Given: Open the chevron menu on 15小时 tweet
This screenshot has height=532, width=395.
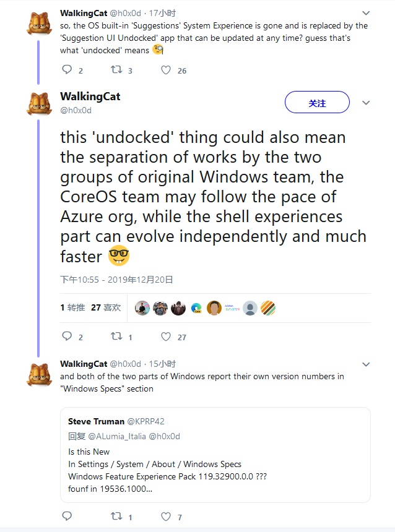Looking at the screenshot, I should click(366, 364).
